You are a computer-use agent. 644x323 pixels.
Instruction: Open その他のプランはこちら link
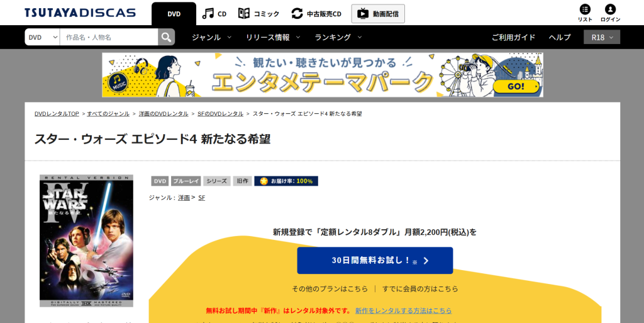[330, 289]
